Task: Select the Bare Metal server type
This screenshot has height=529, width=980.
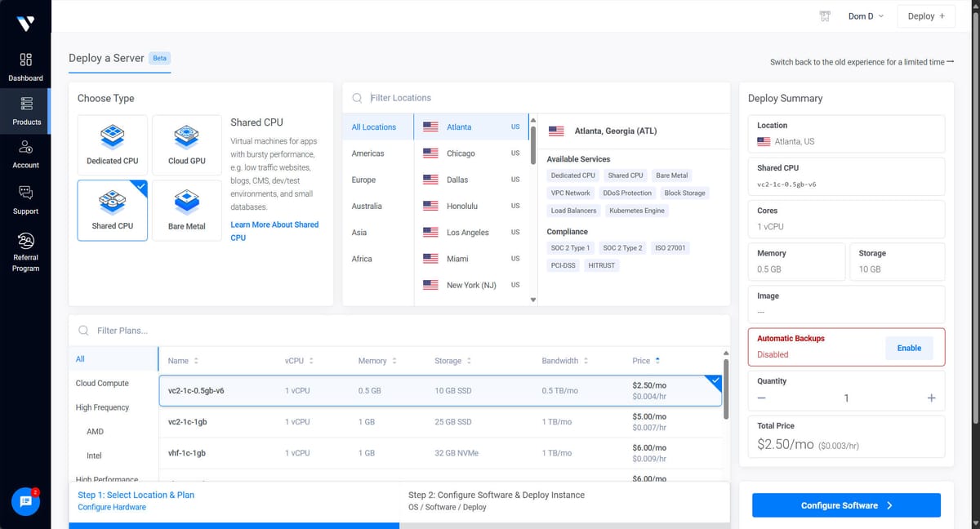Action: point(186,210)
